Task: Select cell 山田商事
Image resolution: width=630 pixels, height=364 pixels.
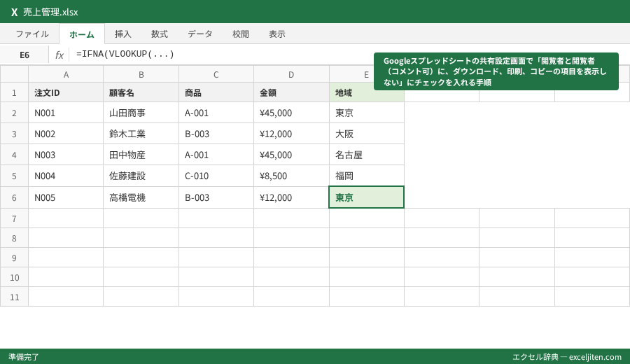Action: pos(141,113)
